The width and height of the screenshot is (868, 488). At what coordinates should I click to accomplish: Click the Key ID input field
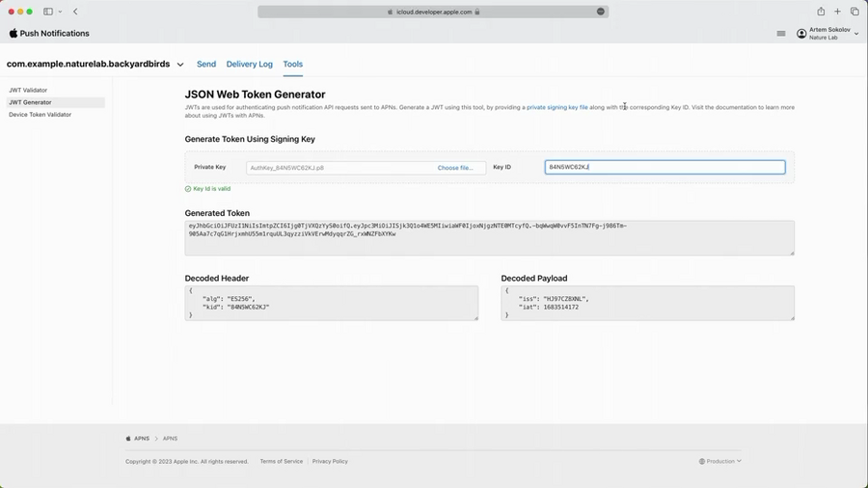pyautogui.click(x=665, y=167)
